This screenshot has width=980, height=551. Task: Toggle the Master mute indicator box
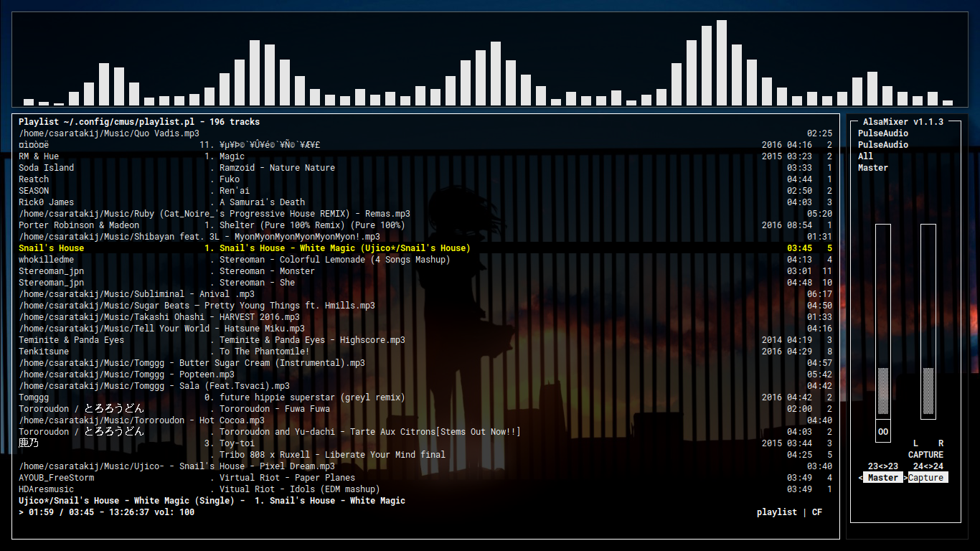tap(882, 432)
